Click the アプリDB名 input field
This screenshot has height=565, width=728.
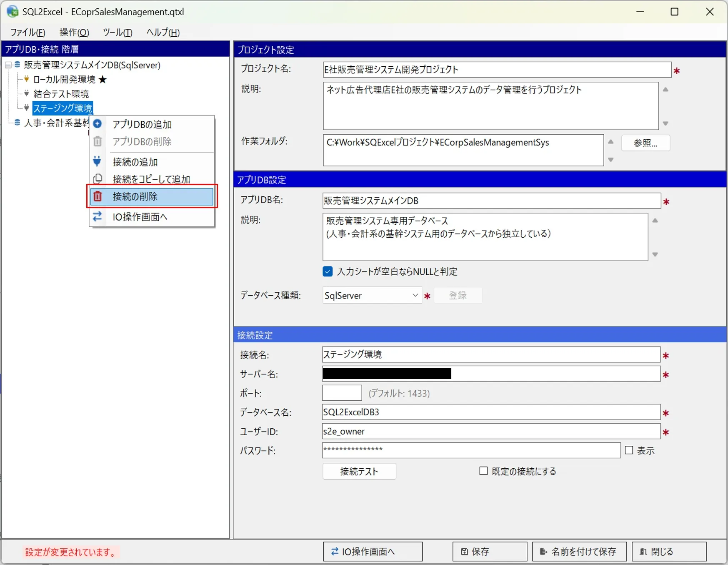pos(491,201)
